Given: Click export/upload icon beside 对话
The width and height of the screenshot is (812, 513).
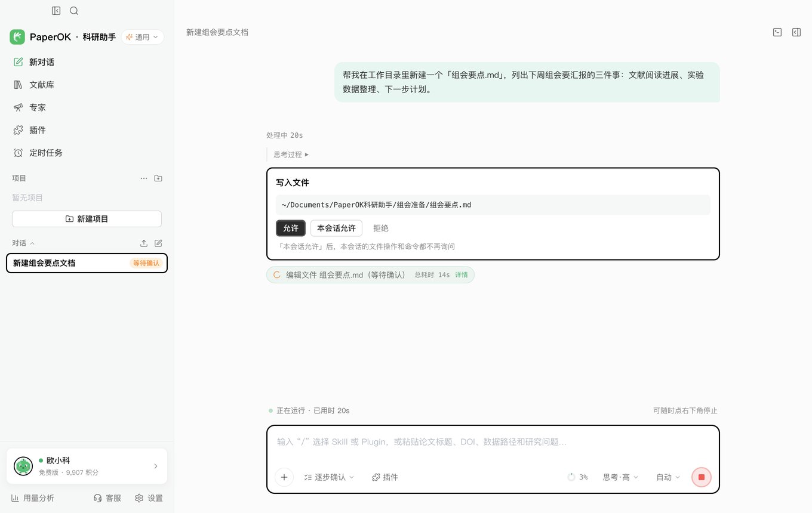Looking at the screenshot, I should pyautogui.click(x=144, y=243).
